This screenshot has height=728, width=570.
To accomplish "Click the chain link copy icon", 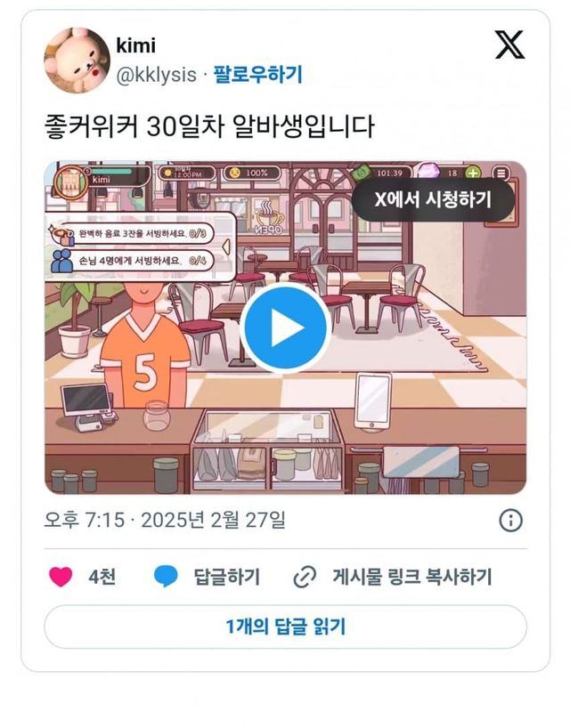I will 305,577.
